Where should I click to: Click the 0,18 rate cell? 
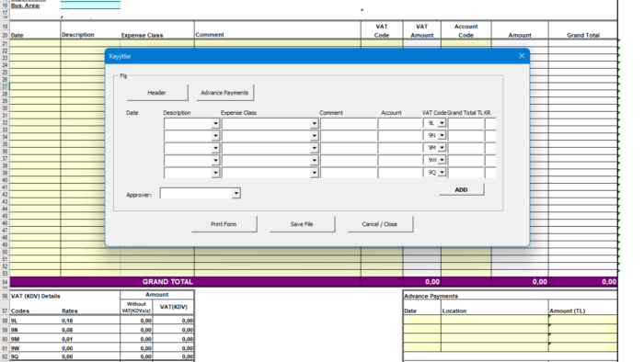pos(67,321)
